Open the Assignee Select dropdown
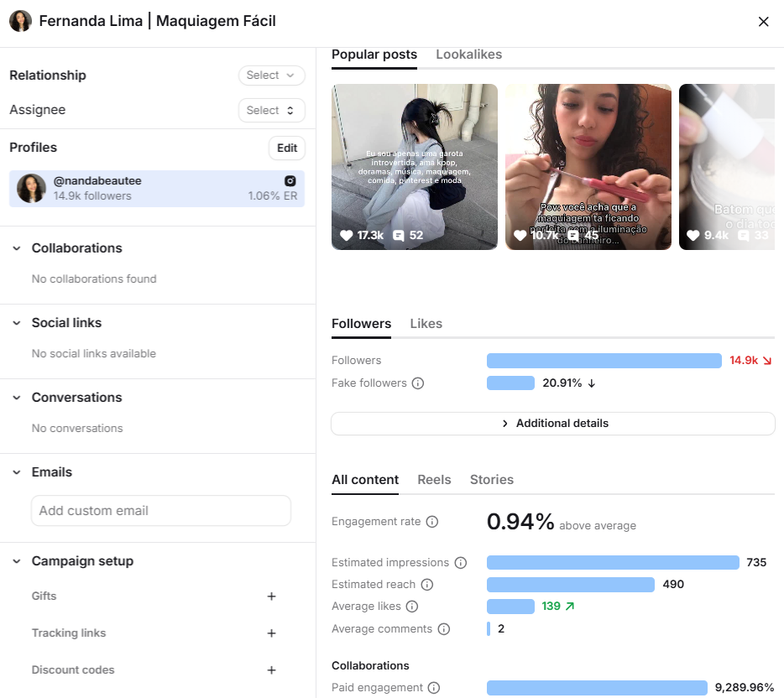Viewport: 784px width, 698px height. point(271,110)
